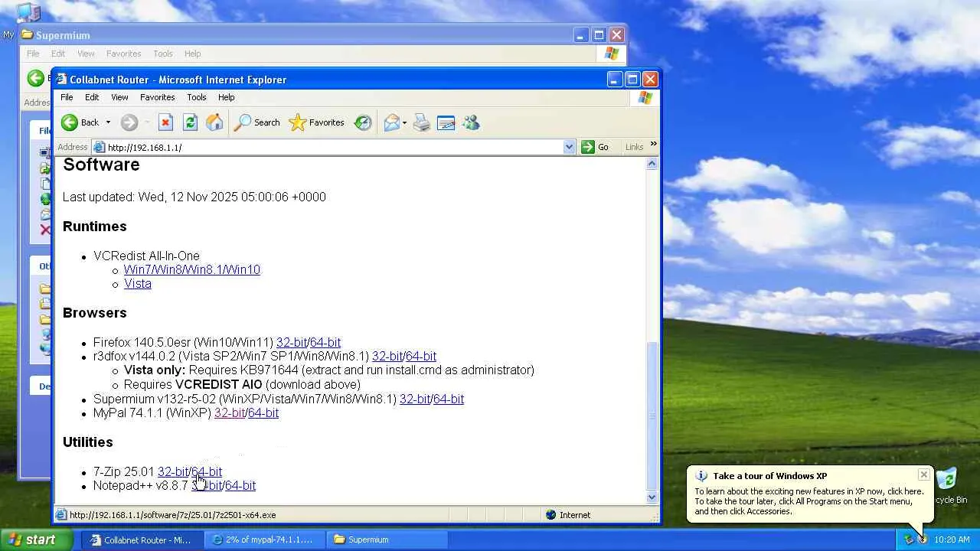Refresh the Collabnet Router page
The height and width of the screenshot is (551, 980).
tap(190, 122)
